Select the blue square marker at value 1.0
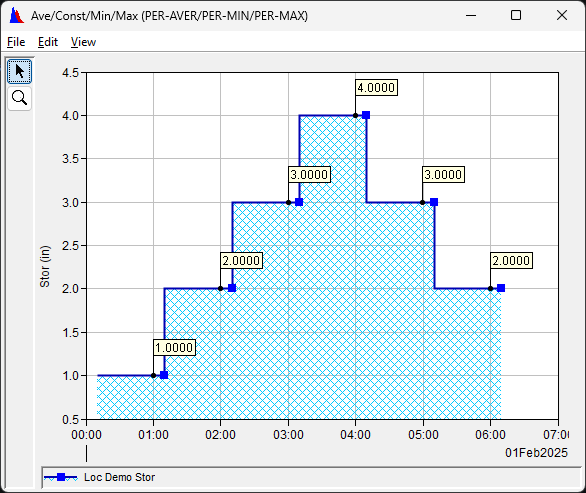586x493 pixels. (164, 375)
